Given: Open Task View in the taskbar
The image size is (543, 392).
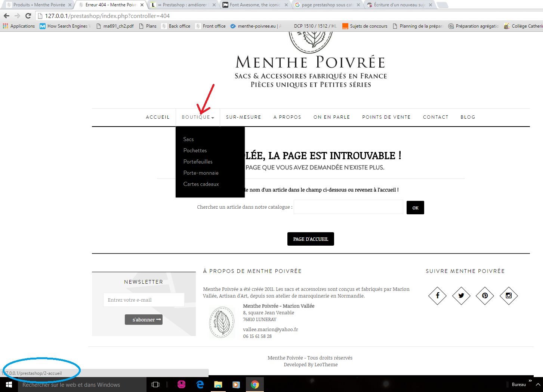Looking at the screenshot, I should click(155, 385).
